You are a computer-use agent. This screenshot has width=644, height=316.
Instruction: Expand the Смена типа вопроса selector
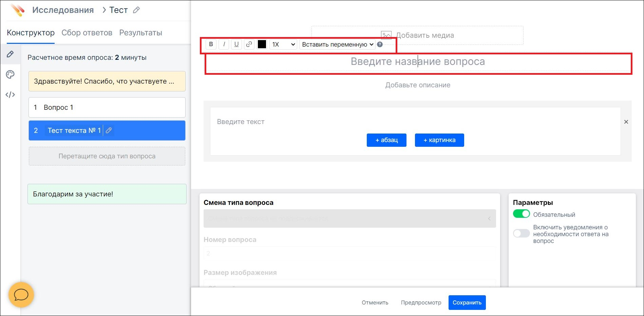tap(490, 218)
